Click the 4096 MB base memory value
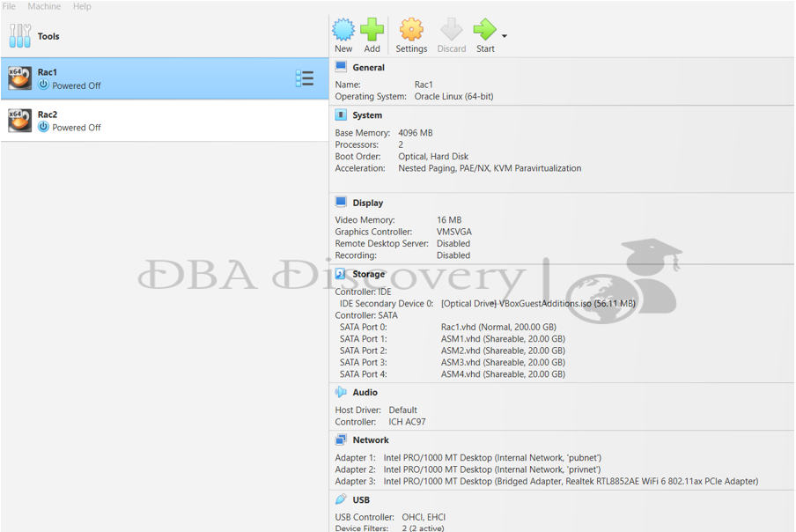796x532 pixels. [x=416, y=133]
